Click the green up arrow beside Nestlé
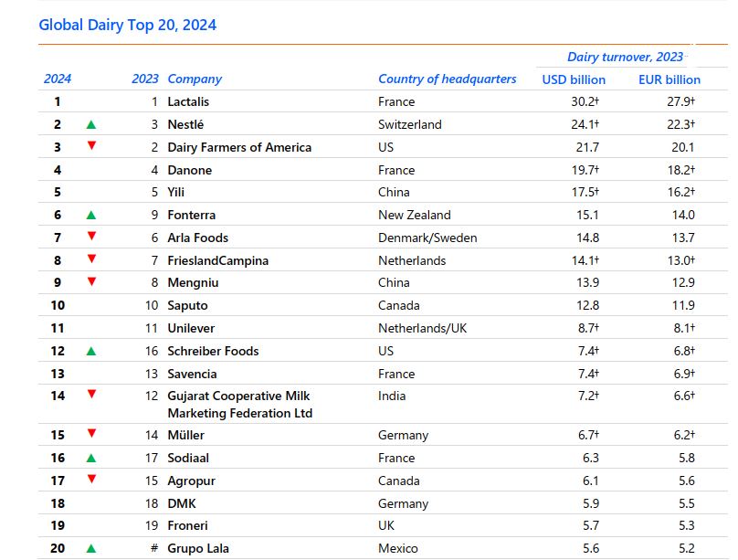This screenshot has width=738, height=560. click(x=90, y=124)
